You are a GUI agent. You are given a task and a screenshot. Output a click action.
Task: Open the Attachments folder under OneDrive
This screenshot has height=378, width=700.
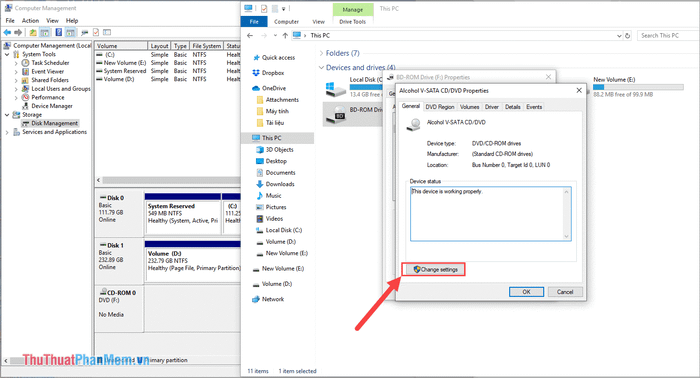282,100
